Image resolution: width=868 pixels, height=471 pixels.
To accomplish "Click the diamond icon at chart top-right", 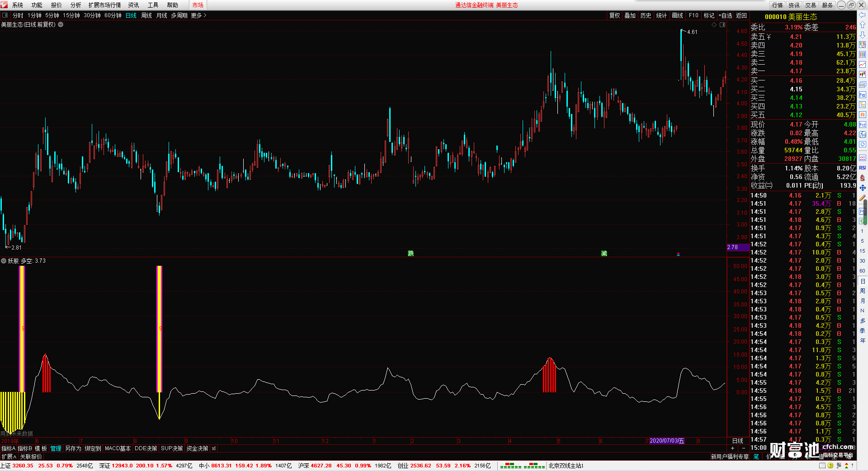I will tap(714, 24).
